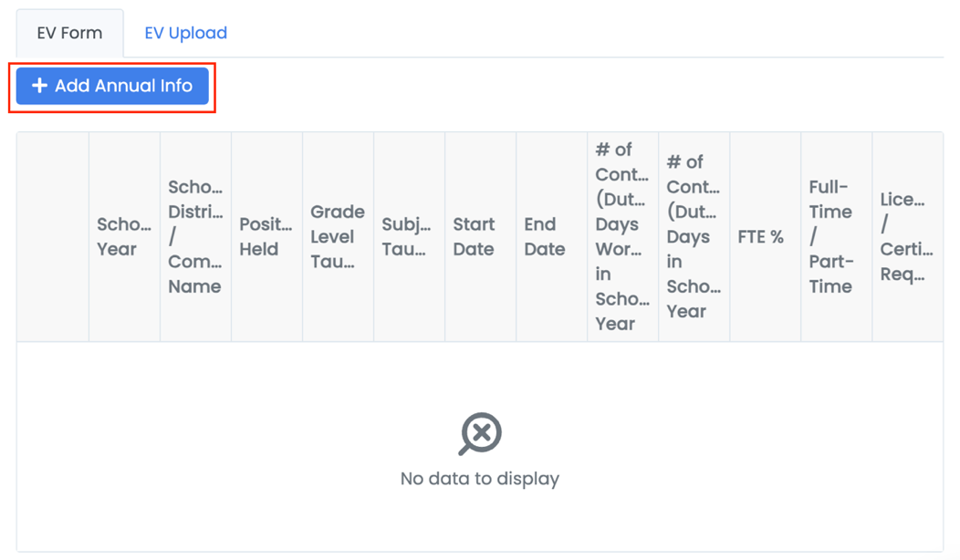Sort by the End Date column
The image size is (960, 560).
coord(551,237)
